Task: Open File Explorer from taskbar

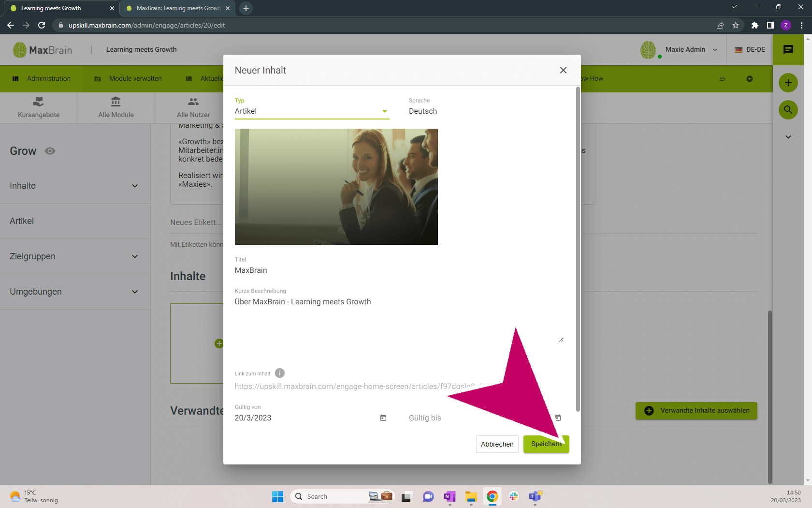Action: 471,496
